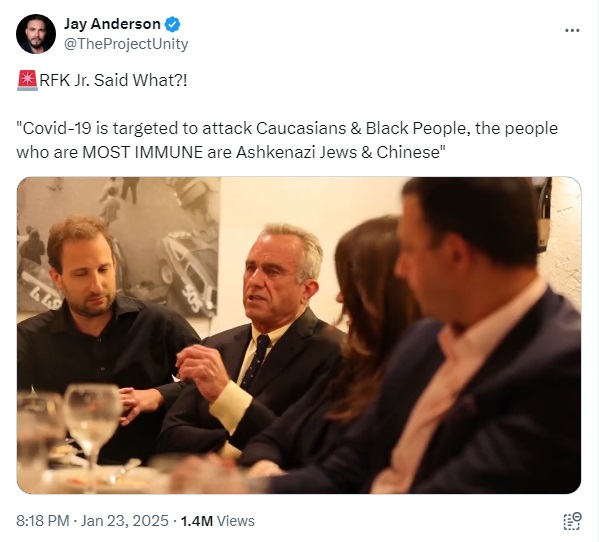Click the 8:18 PM timestamp
Screen dimensions: 599x542
coord(43,521)
